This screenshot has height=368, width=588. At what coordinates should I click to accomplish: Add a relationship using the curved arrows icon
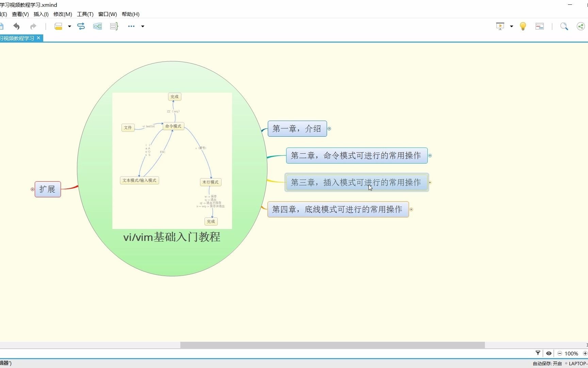(81, 26)
